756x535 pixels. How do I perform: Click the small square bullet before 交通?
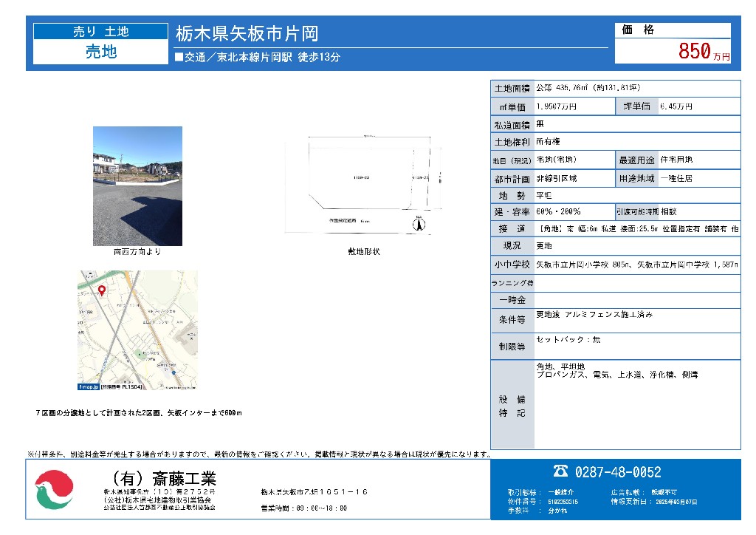[x=178, y=58]
